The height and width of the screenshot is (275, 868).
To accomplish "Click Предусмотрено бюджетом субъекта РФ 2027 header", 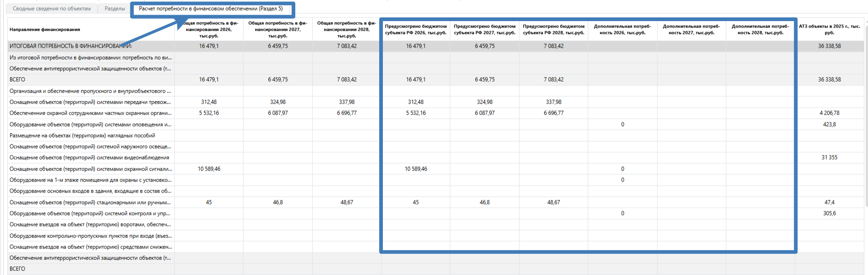I will (x=485, y=29).
